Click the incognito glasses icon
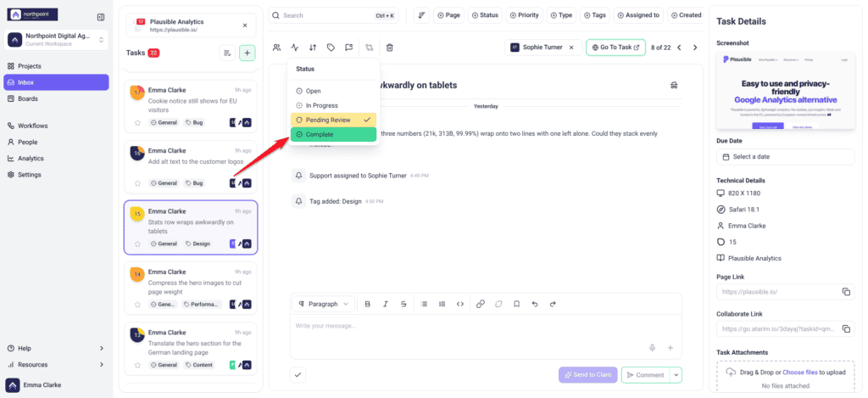Viewport: 868px width, 398px height. [x=674, y=86]
